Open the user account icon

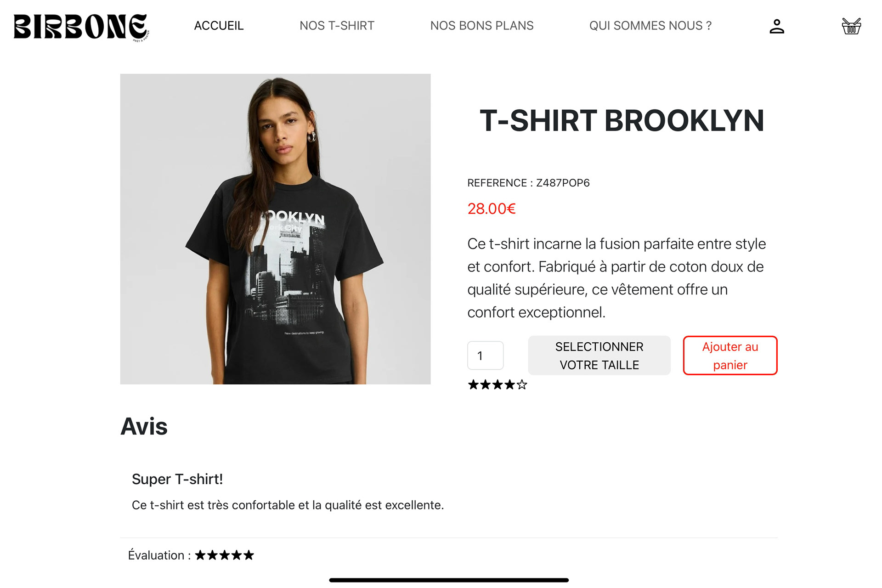pos(776,26)
